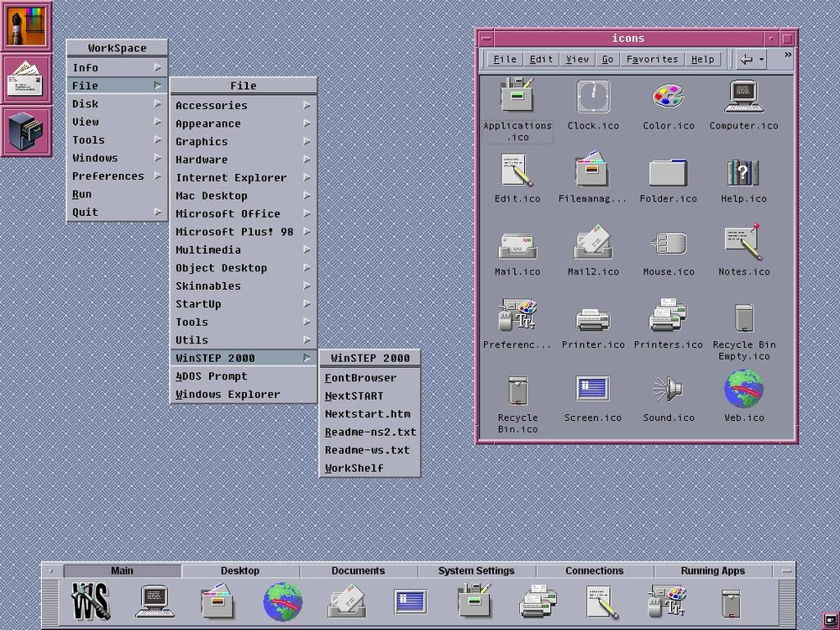Select the Preferenc... icon in icons window

[517, 316]
